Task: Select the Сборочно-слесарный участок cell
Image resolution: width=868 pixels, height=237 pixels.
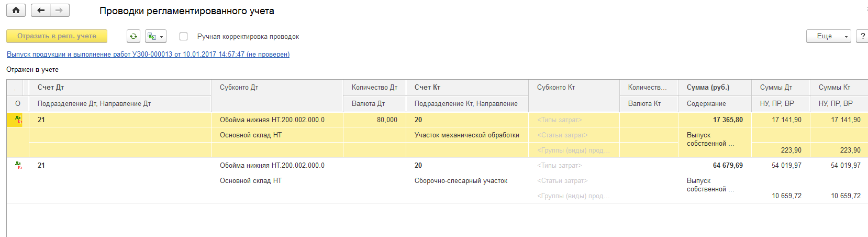Action: click(461, 181)
